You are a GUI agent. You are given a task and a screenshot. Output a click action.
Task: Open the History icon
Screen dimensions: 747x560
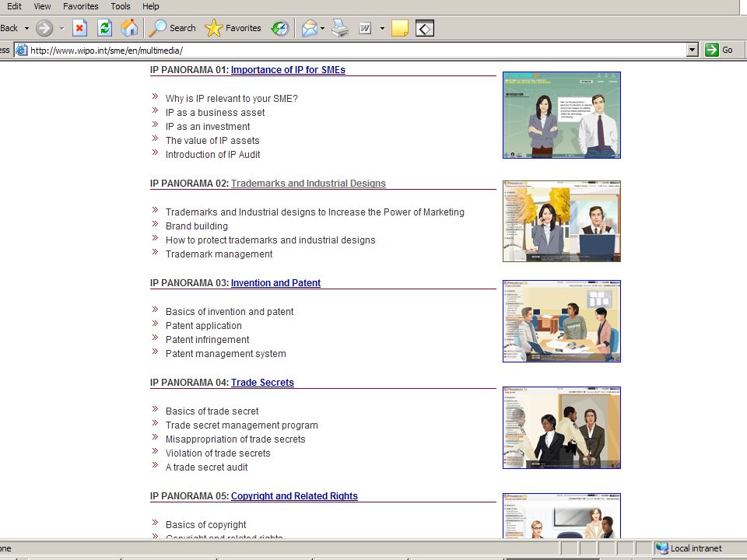(279, 28)
